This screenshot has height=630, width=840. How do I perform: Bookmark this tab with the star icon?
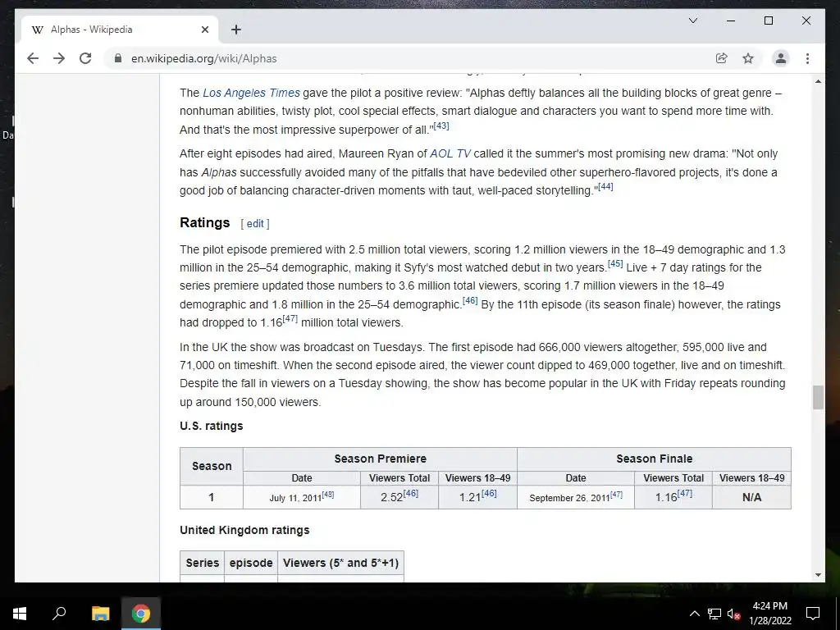coord(748,58)
